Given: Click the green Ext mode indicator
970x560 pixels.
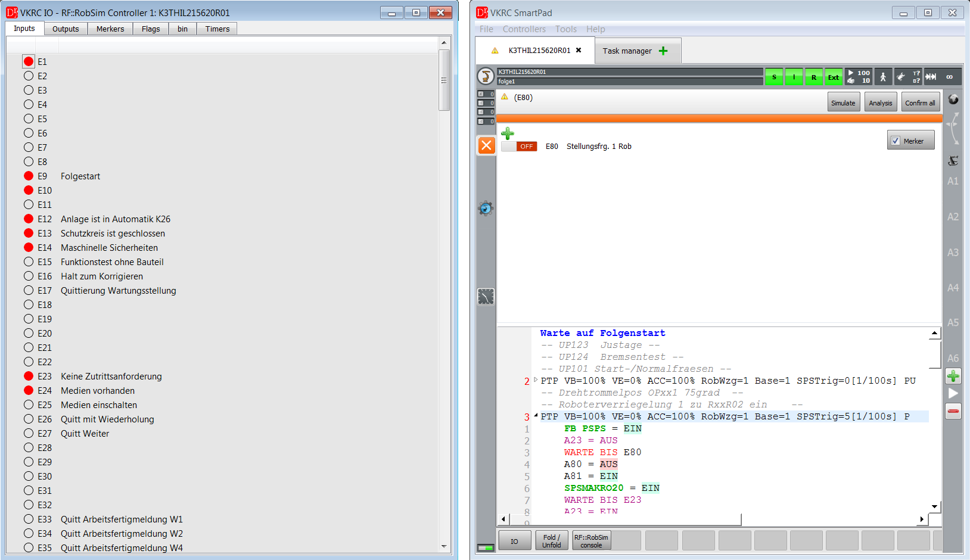Looking at the screenshot, I should (x=834, y=77).
